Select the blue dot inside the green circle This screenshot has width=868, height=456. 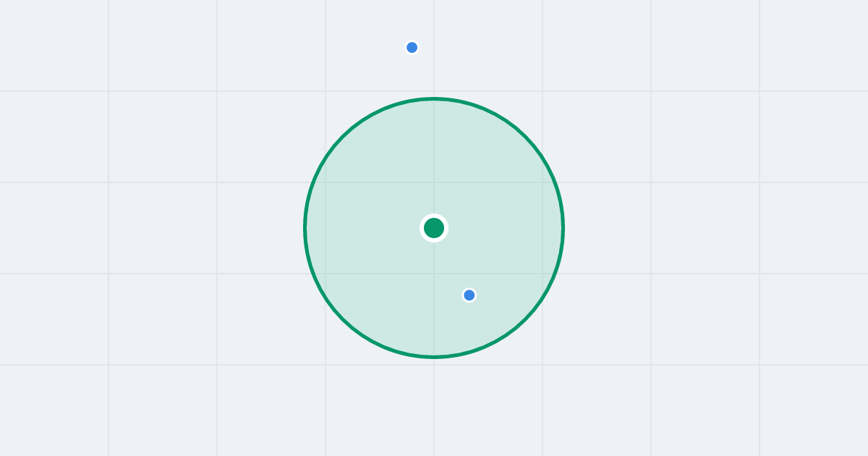coord(469,295)
